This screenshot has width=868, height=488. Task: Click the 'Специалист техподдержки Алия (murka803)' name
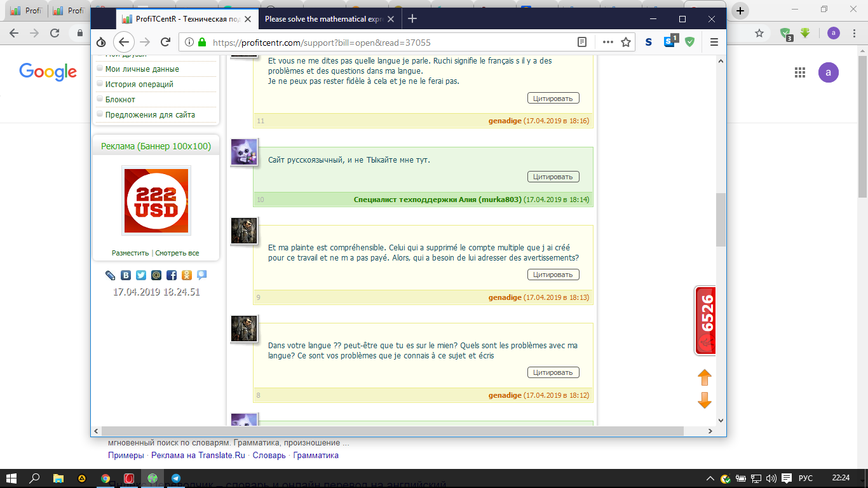pyautogui.click(x=438, y=200)
